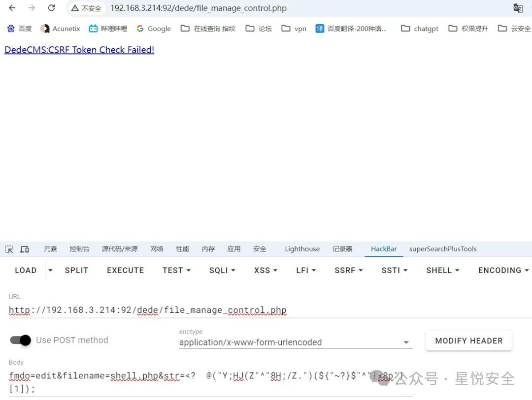This screenshot has width=532, height=400.
Task: Switch to the 源代码/来源 DevTools tab
Action: pos(120,249)
